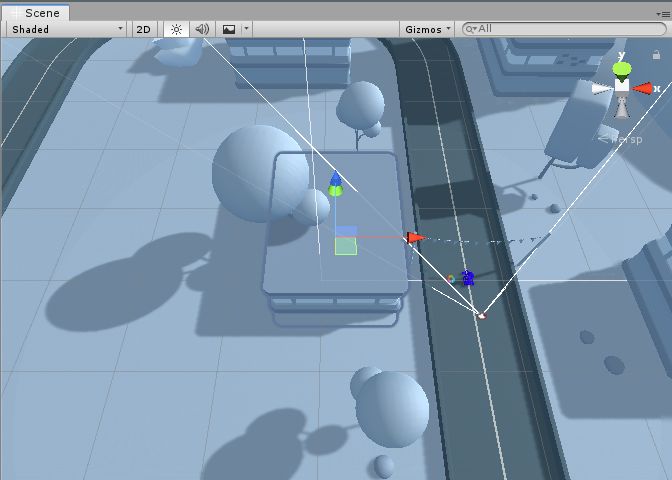
Task: Open the Gizmos dropdown menu
Action: [427, 29]
